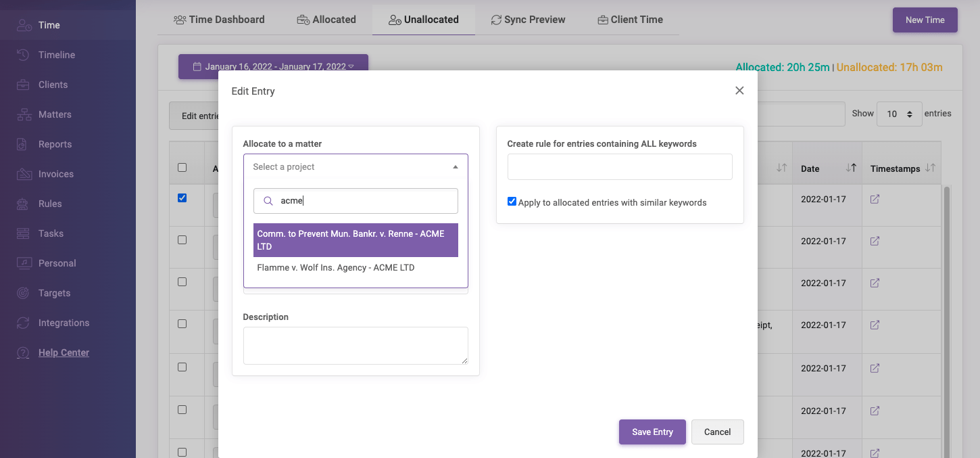Open the date range picker dropdown
980x458 pixels.
[273, 67]
